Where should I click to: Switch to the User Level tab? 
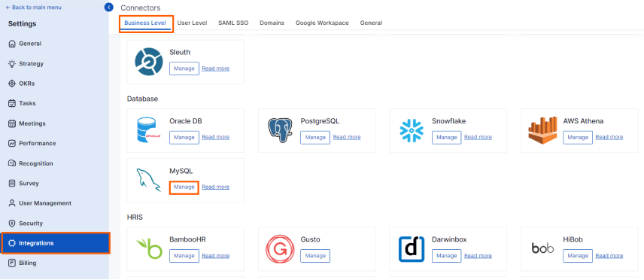[192, 23]
